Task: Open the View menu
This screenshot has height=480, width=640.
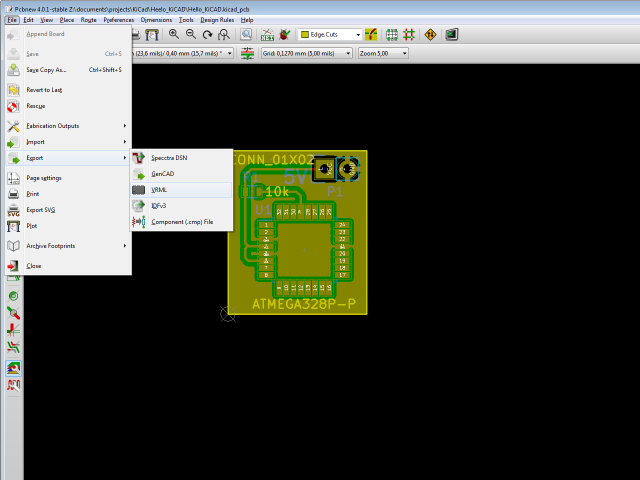Action: click(x=47, y=20)
